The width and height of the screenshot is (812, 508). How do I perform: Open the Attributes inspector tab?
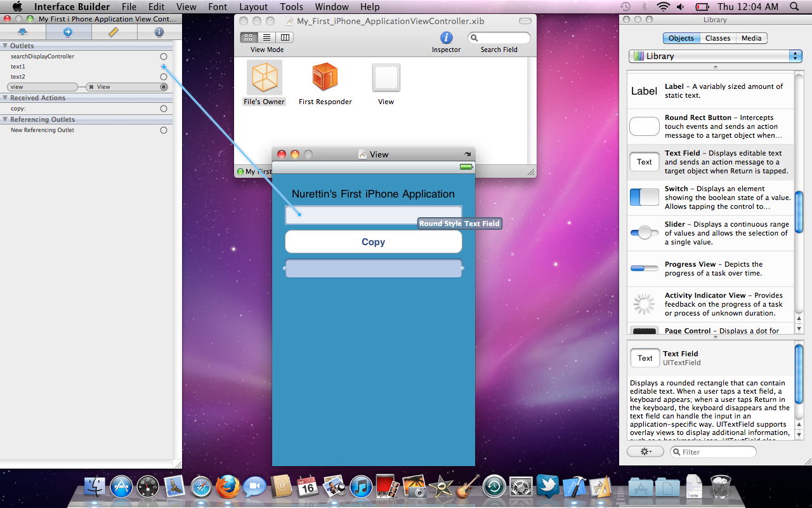(x=23, y=32)
